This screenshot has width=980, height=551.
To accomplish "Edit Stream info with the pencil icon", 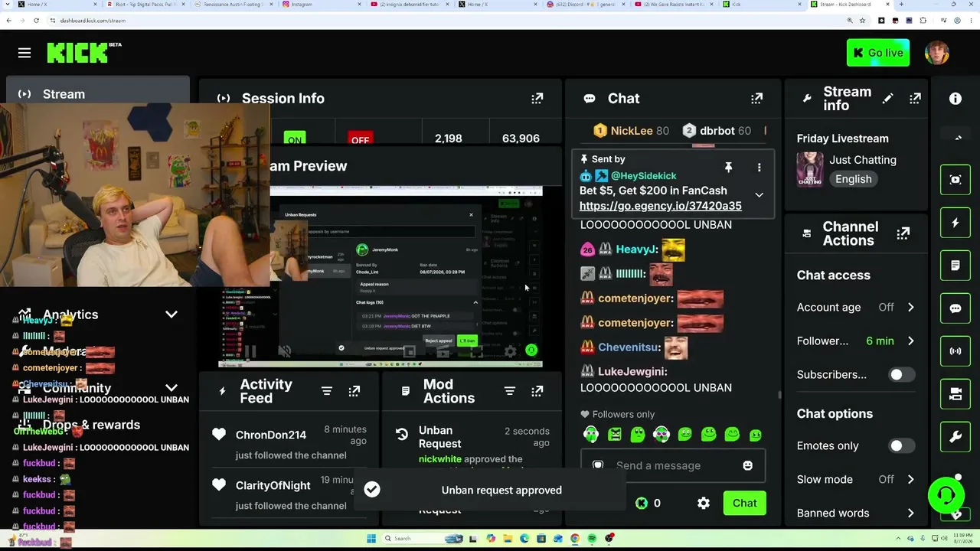I will coord(887,99).
